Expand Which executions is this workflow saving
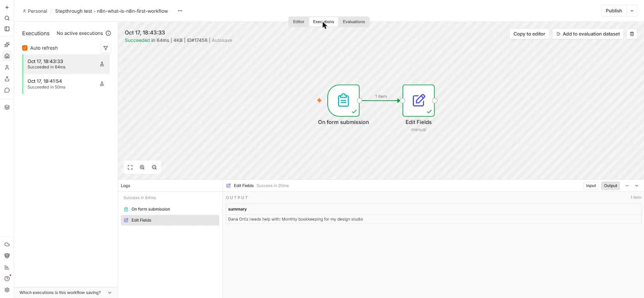This screenshot has width=644, height=298. click(66, 293)
